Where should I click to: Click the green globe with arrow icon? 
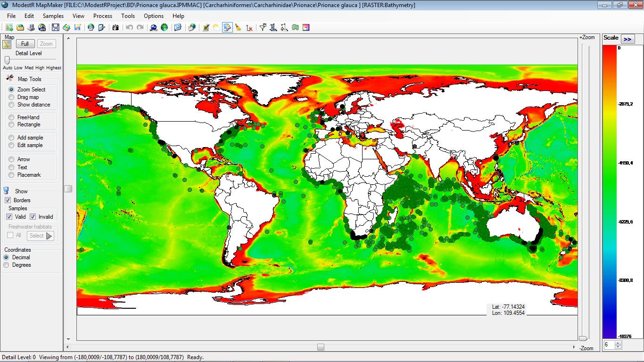[165, 27]
